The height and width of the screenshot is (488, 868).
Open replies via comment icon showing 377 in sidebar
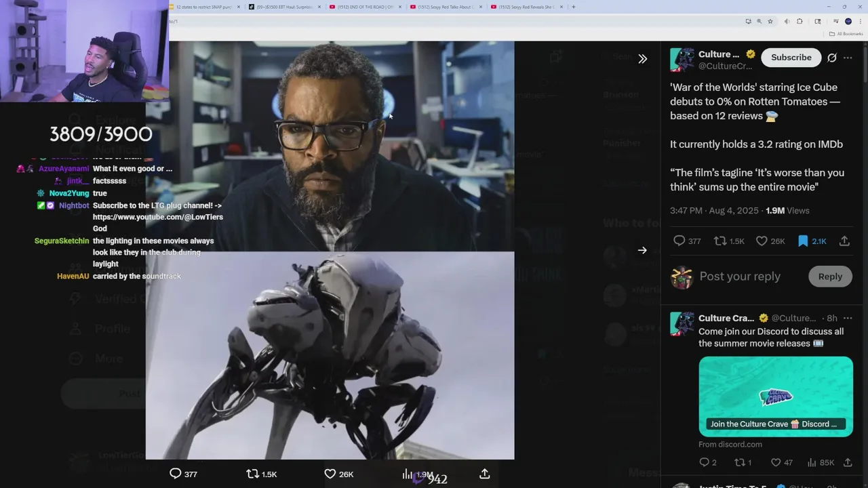[686, 241]
